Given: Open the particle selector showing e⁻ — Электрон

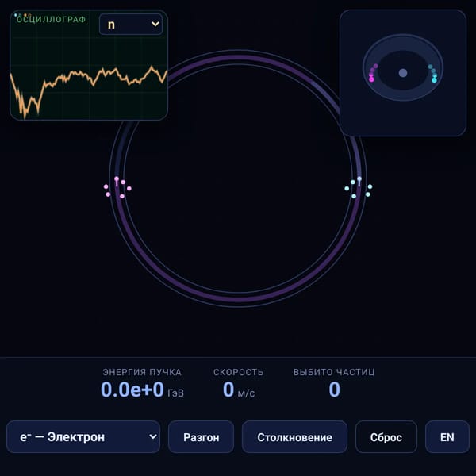Looking at the screenshot, I should 83,437.
